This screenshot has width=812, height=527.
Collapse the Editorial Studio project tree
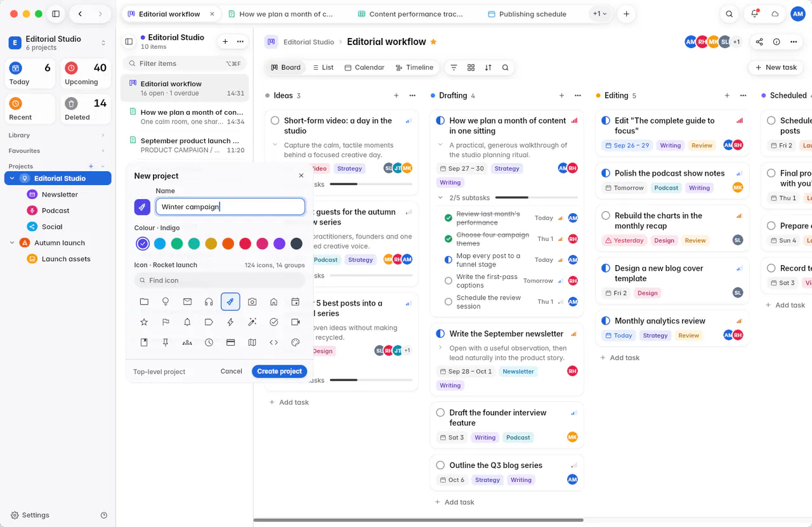[x=12, y=178]
